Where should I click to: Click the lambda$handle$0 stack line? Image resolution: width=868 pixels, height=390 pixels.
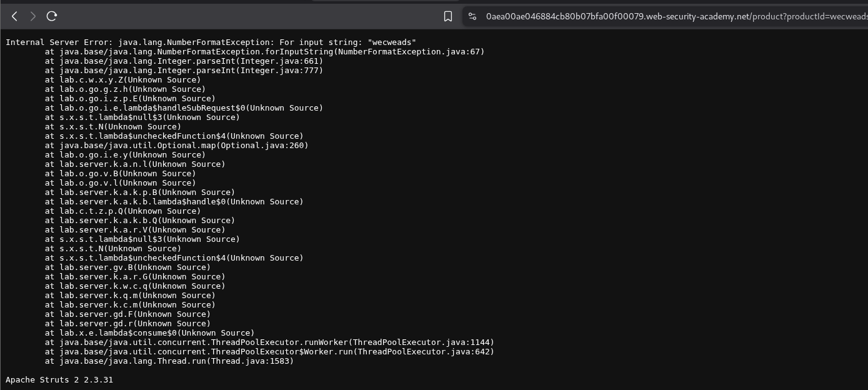[x=174, y=202]
